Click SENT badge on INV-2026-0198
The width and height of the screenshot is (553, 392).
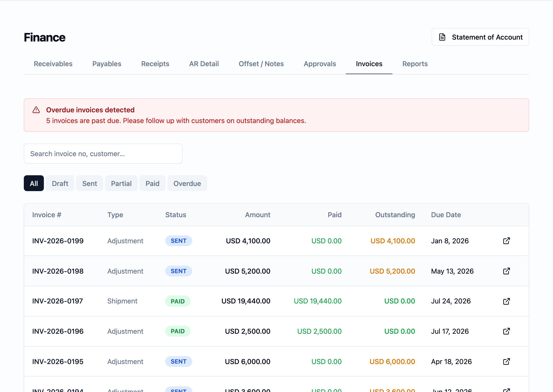pyautogui.click(x=178, y=271)
